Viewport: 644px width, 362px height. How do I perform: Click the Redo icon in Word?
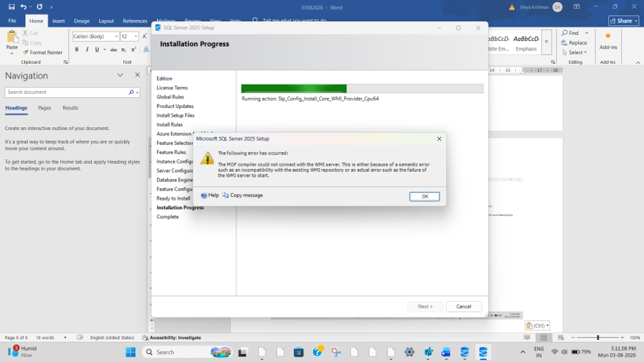pos(40,7)
